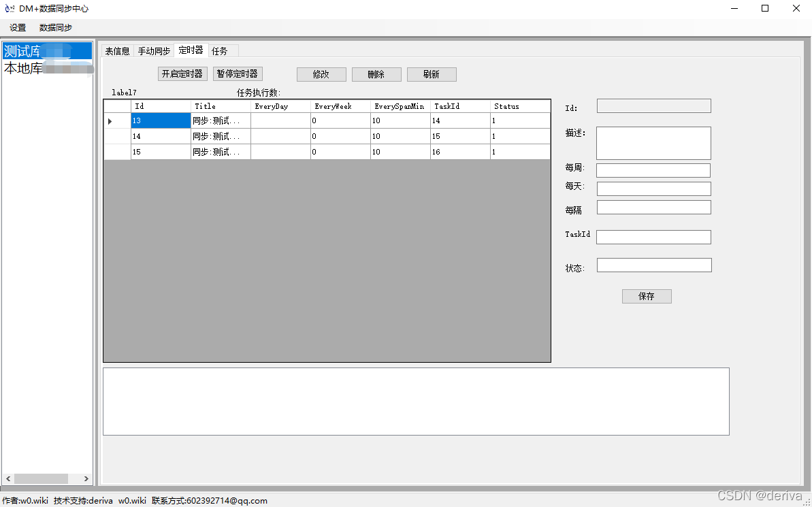
Task: Click the Id cell with value 14
Action: (161, 136)
